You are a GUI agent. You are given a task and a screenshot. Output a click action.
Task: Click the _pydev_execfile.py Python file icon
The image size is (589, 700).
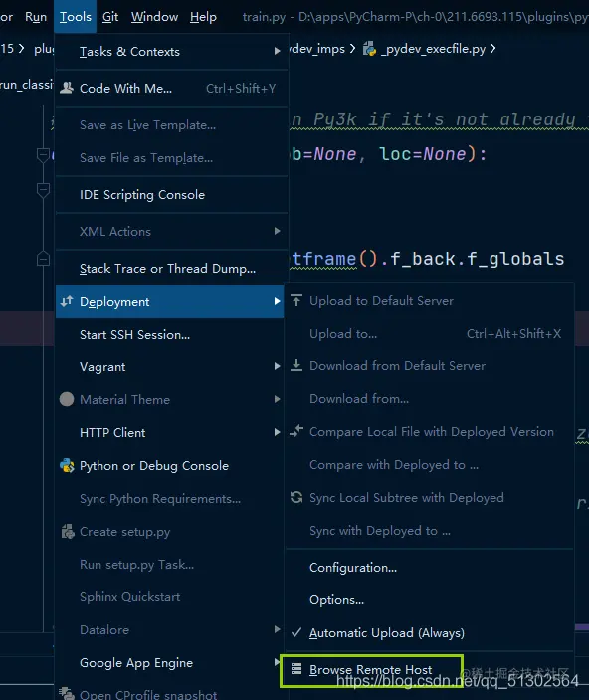point(369,48)
